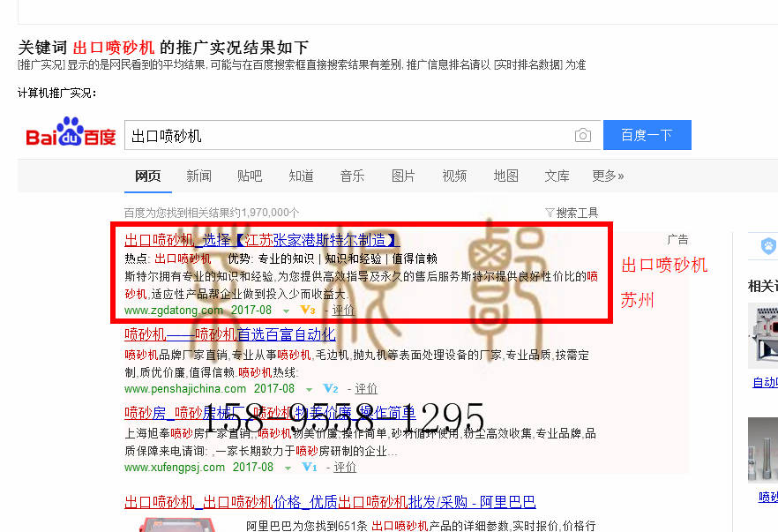Viewport: 778px width, 532px height.
Task: Open the second product thumbnail in the sidebar
Action: tap(763, 450)
